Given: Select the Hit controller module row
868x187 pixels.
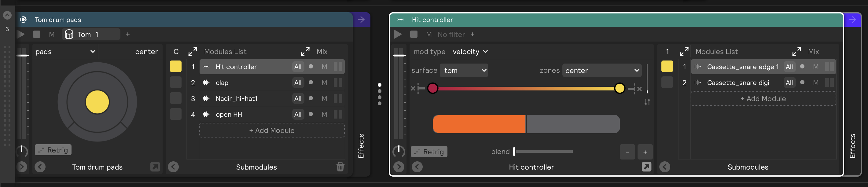Looking at the screenshot, I should 272,67.
